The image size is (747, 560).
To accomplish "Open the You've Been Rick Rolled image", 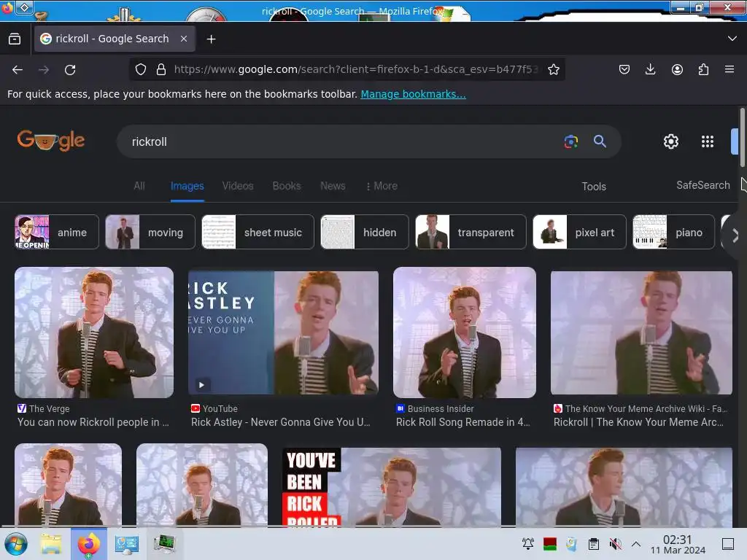I will [x=392, y=486].
